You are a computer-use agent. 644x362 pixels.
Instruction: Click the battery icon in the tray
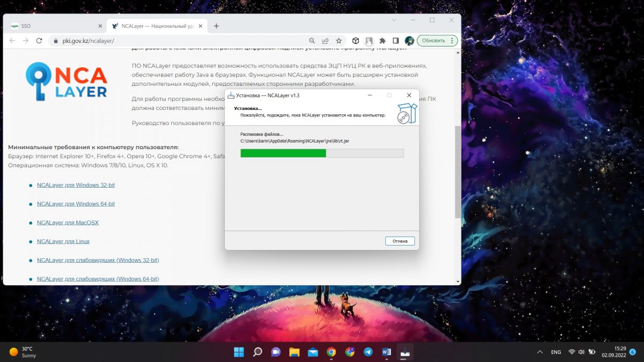(591, 352)
